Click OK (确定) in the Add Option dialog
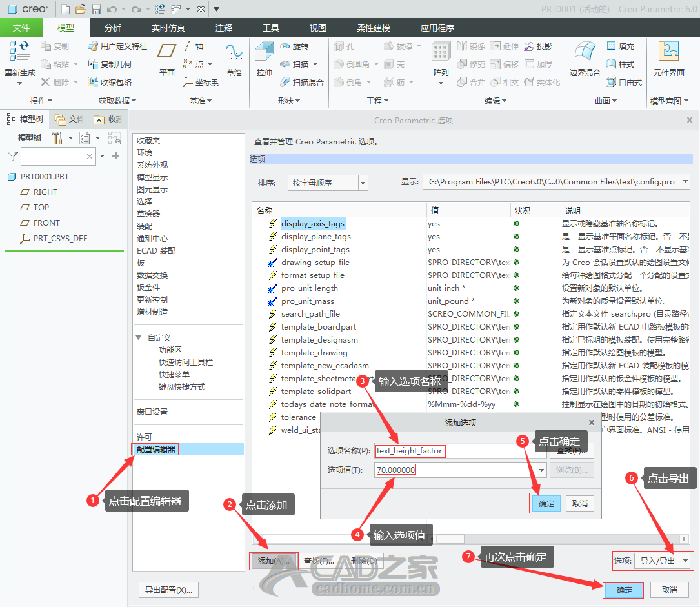This screenshot has width=700, height=607. [546, 503]
